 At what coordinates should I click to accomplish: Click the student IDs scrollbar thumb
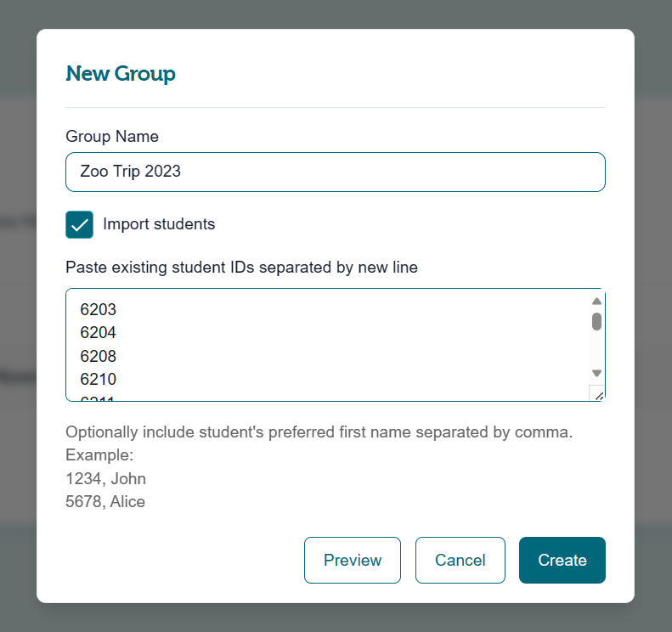coord(596,321)
